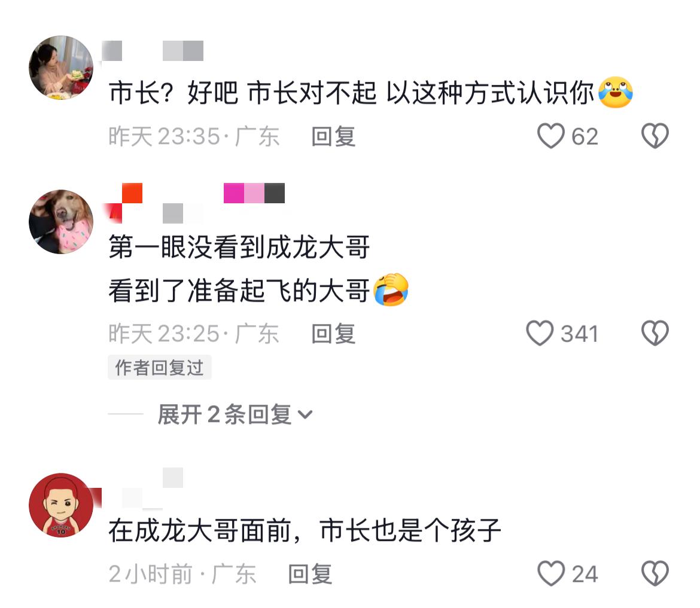Tap the blurred username of the first commenter
Image resolution: width=700 pixels, height=608 pixels.
(153, 51)
